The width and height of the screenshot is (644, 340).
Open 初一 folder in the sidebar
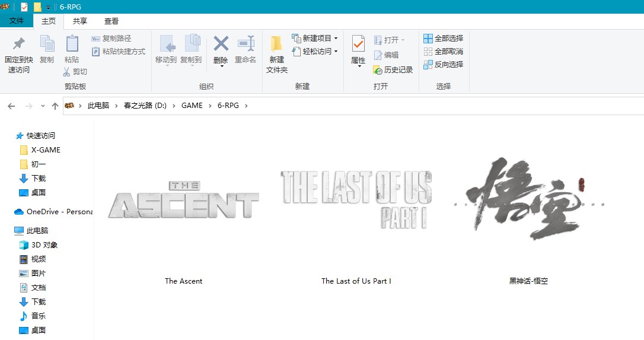click(33, 164)
